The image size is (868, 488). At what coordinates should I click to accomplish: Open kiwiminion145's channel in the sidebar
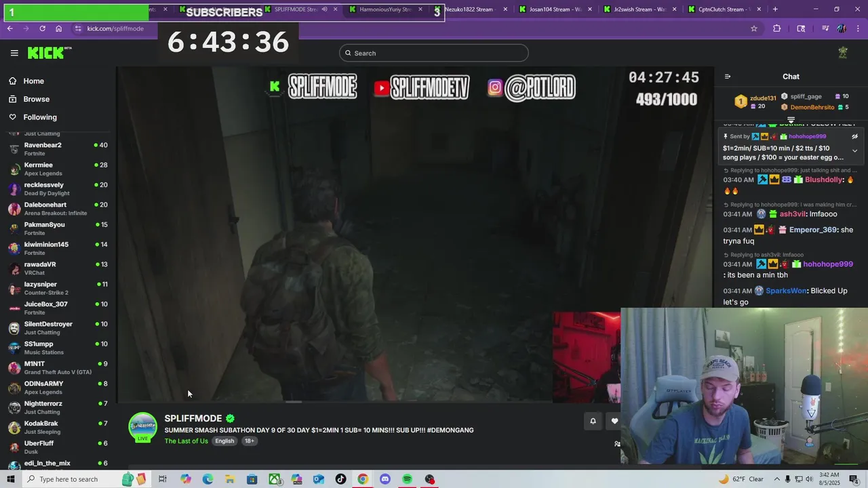tap(58, 248)
